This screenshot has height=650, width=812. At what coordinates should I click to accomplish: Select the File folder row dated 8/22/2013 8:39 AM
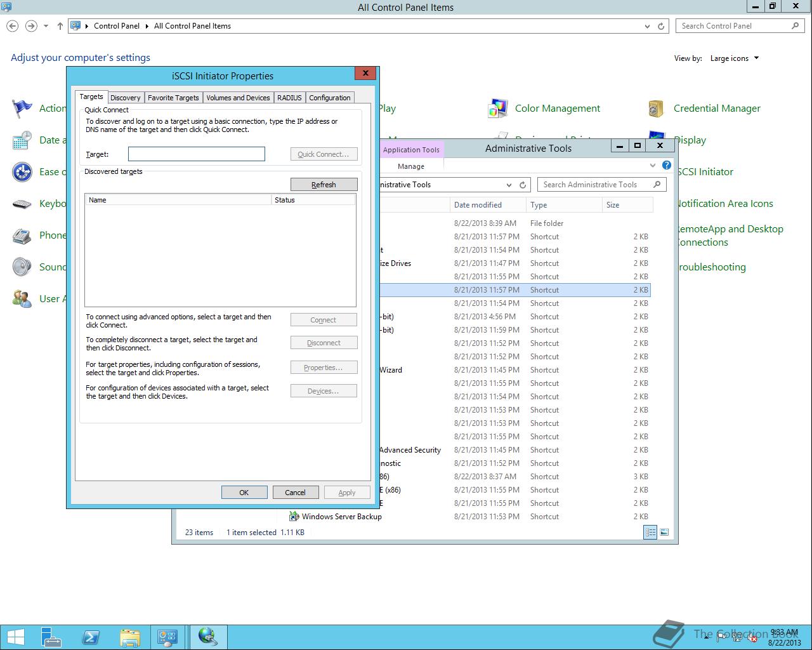[x=515, y=223]
